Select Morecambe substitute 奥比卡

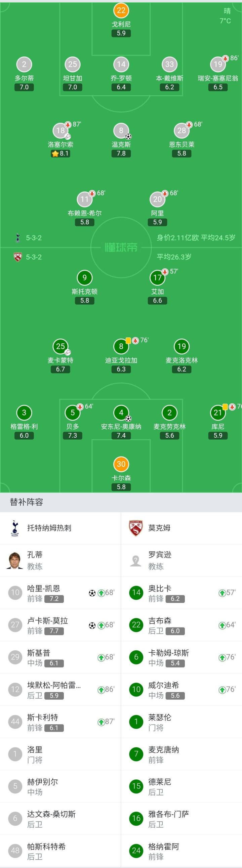point(181,593)
